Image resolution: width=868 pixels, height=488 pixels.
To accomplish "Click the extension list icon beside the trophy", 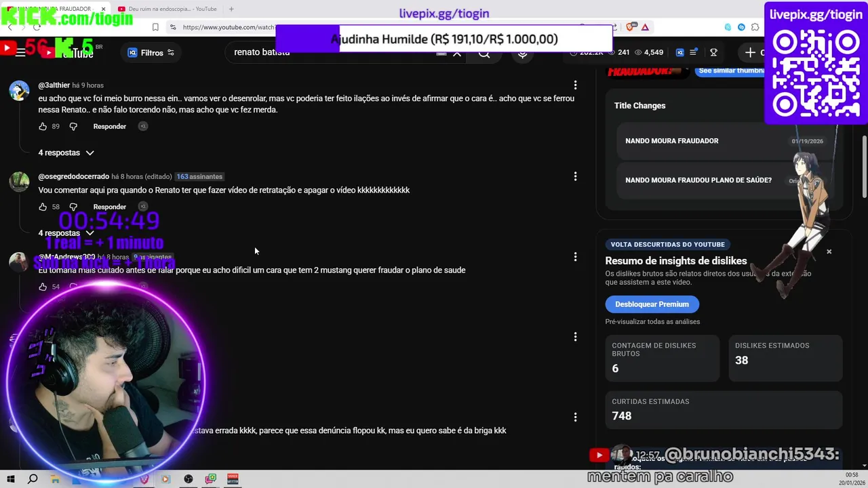I will click(x=693, y=52).
